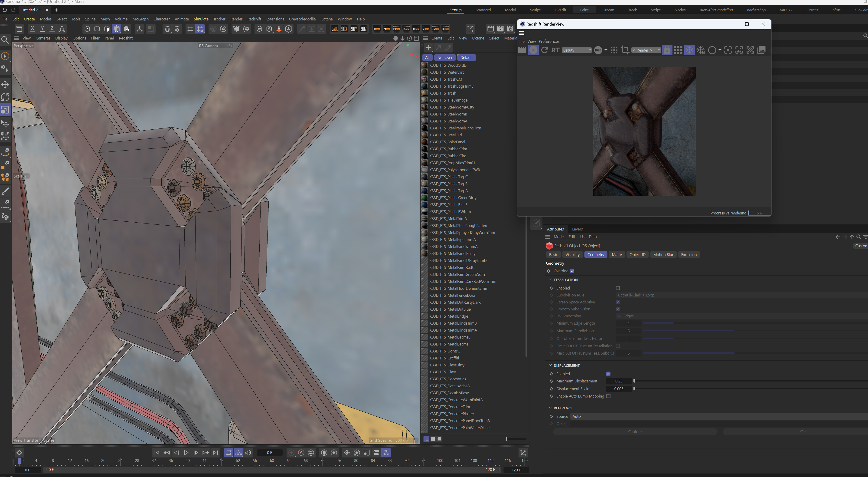The image size is (868, 477).
Task: Go to start of timeline
Action: coord(157,453)
